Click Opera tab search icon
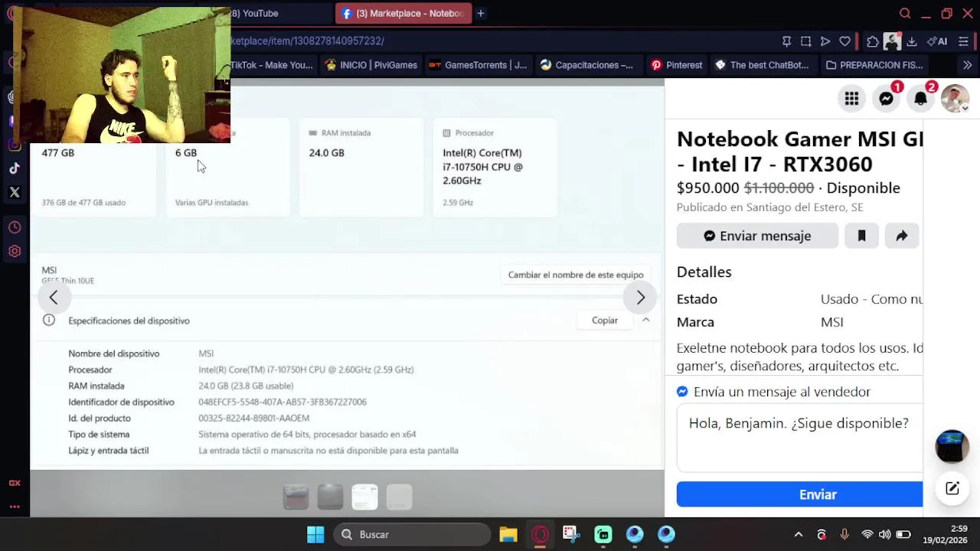This screenshot has width=980, height=551. point(905,13)
